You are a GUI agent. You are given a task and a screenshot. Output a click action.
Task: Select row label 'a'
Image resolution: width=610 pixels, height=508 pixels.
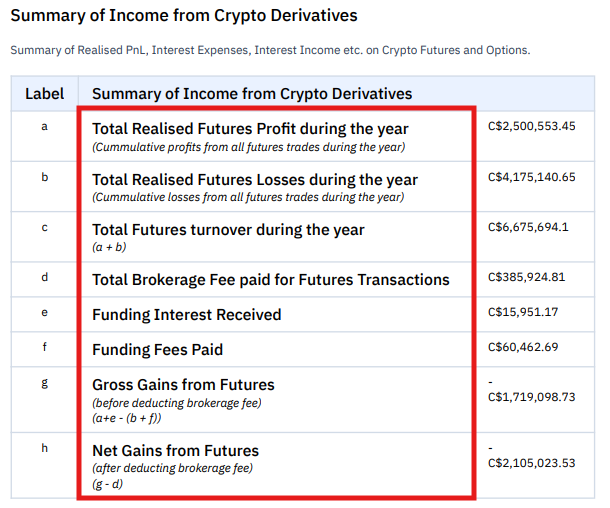point(44,127)
